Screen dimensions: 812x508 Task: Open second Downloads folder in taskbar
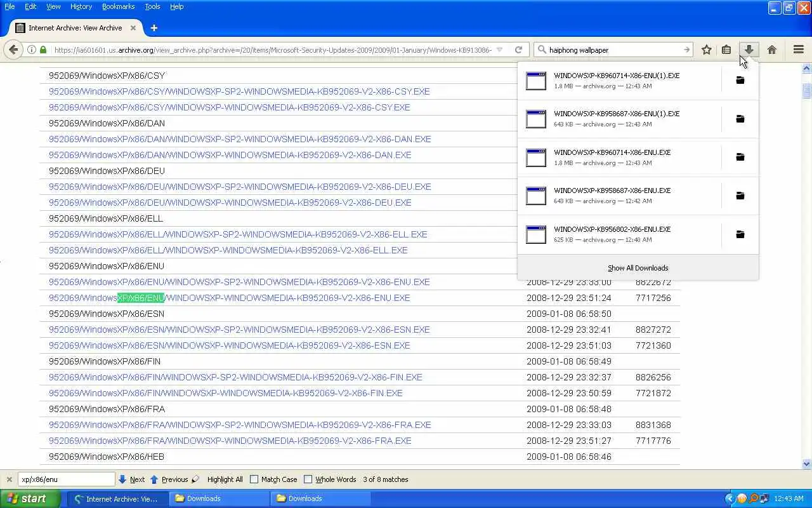tap(322, 498)
